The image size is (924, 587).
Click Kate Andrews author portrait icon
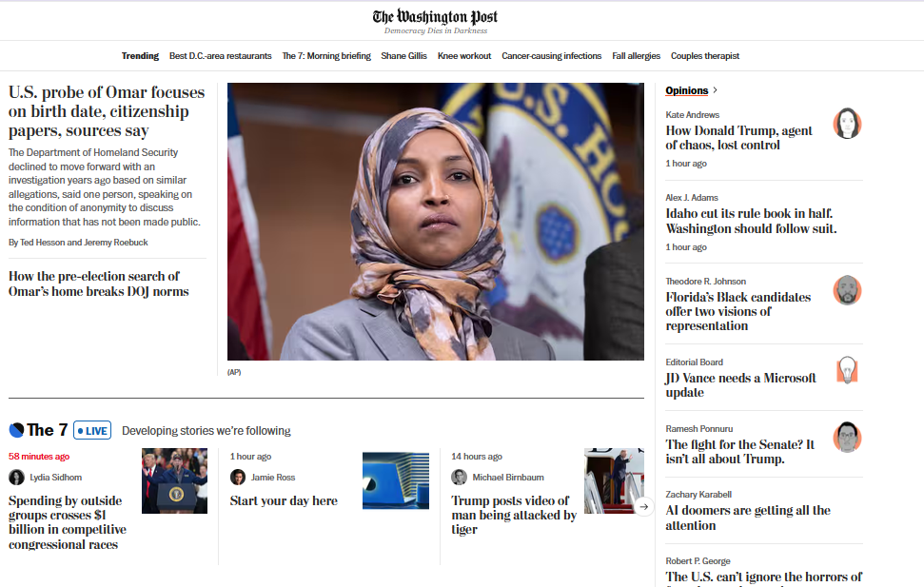point(847,123)
